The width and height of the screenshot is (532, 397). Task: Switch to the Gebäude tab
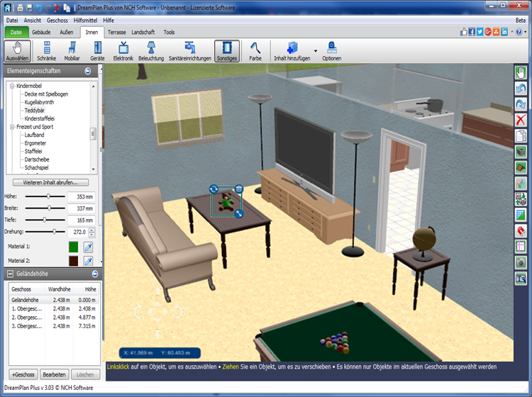pyautogui.click(x=41, y=32)
